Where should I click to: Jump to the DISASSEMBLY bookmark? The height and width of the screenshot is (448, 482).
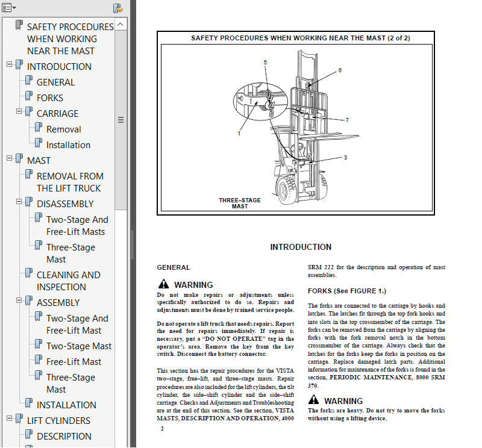(65, 204)
